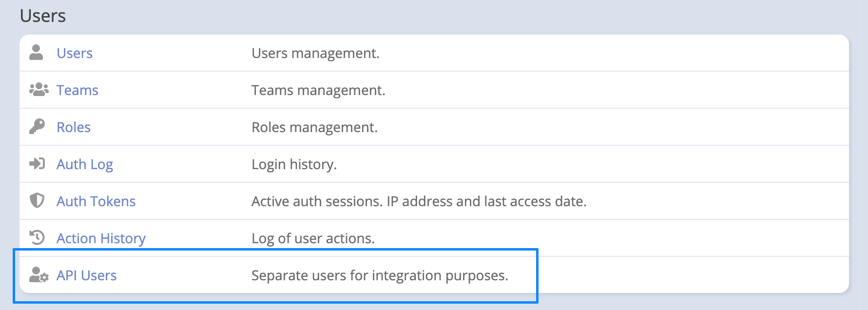This screenshot has width=868, height=310.
Task: Click the 'Log of user actions.' description
Action: 313,238
